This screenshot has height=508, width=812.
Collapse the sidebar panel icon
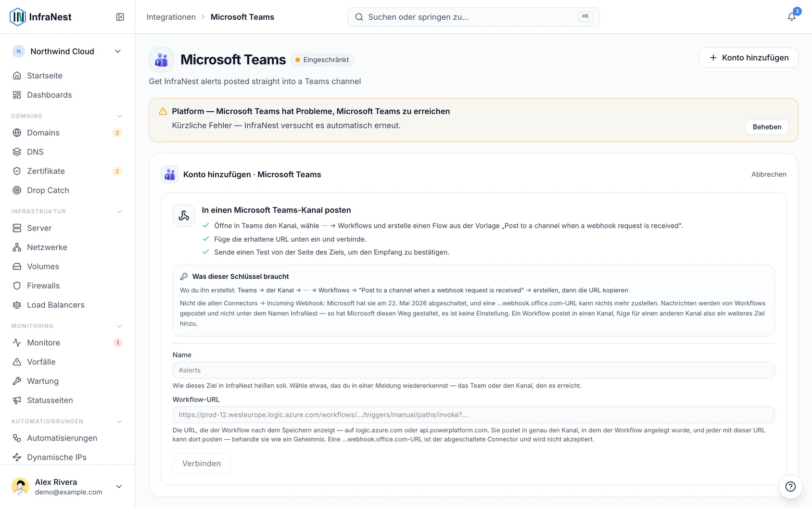coord(120,17)
